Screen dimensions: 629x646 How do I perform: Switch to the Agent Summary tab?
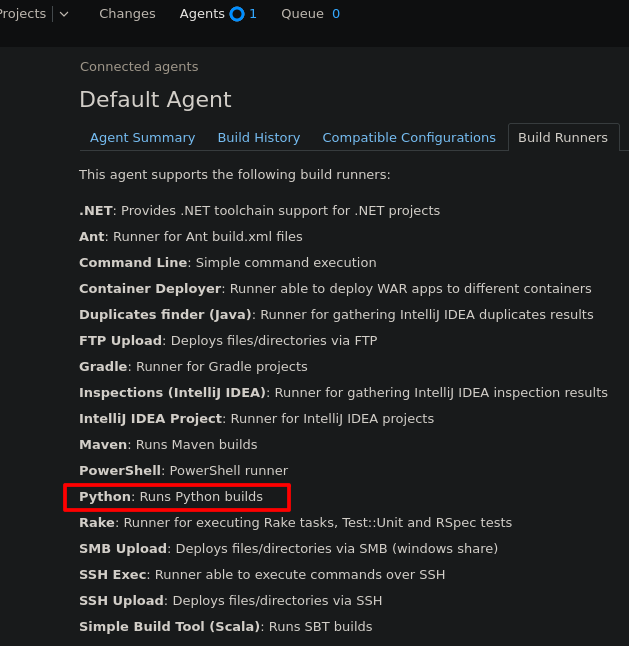pos(142,138)
